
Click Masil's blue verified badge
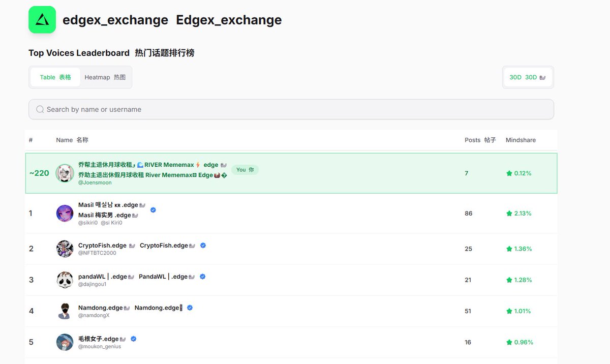click(x=153, y=209)
